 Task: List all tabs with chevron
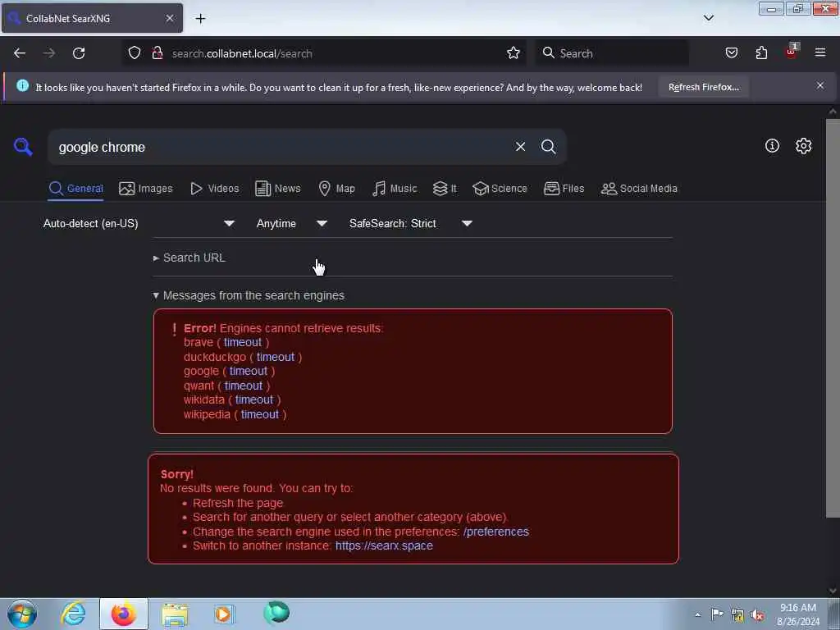pyautogui.click(x=708, y=18)
